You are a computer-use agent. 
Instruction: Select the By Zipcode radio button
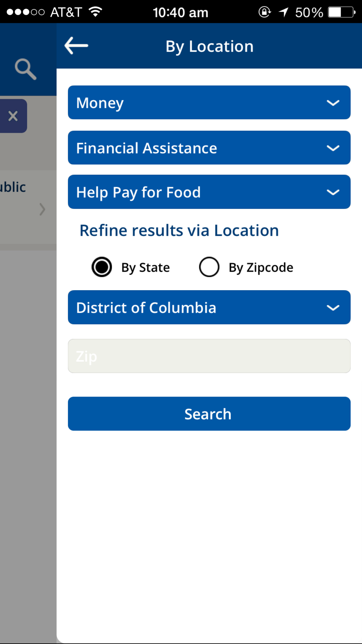209,267
